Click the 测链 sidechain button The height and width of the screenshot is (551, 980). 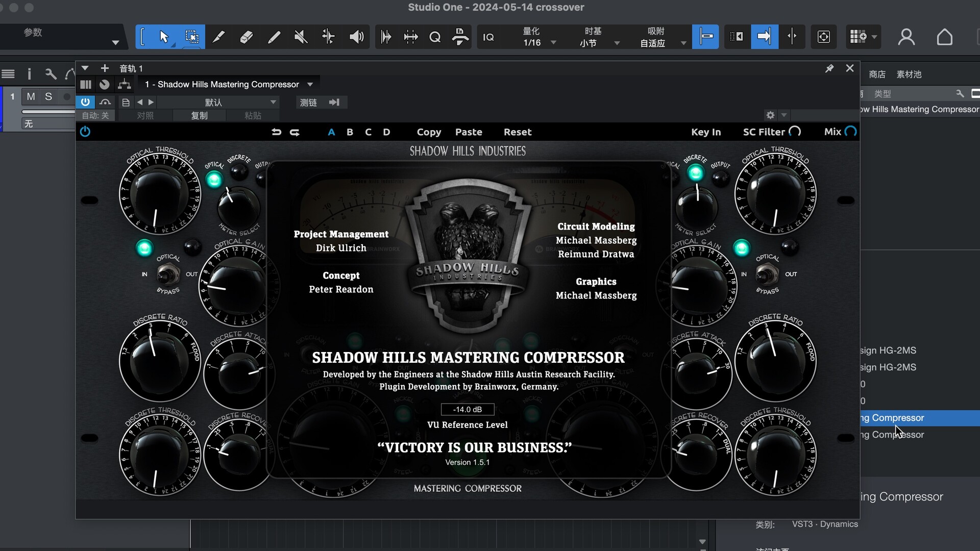coord(308,102)
